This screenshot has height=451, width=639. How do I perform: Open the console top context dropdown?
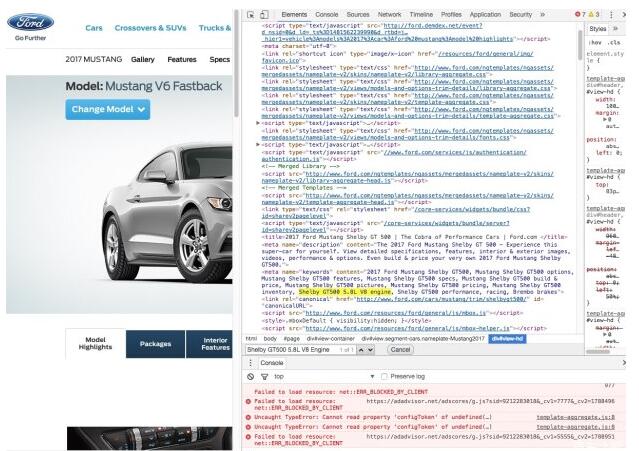tap(324, 376)
